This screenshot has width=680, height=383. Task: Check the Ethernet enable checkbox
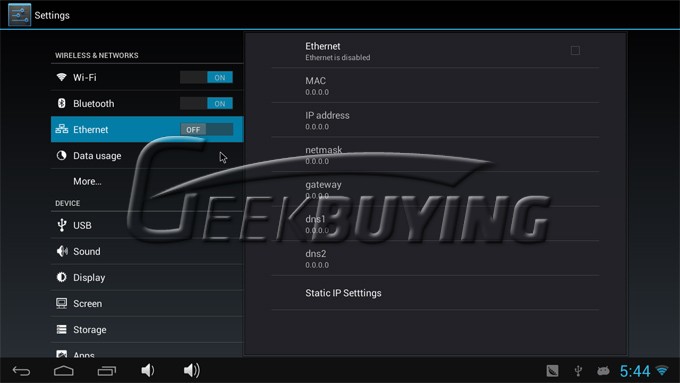click(575, 51)
